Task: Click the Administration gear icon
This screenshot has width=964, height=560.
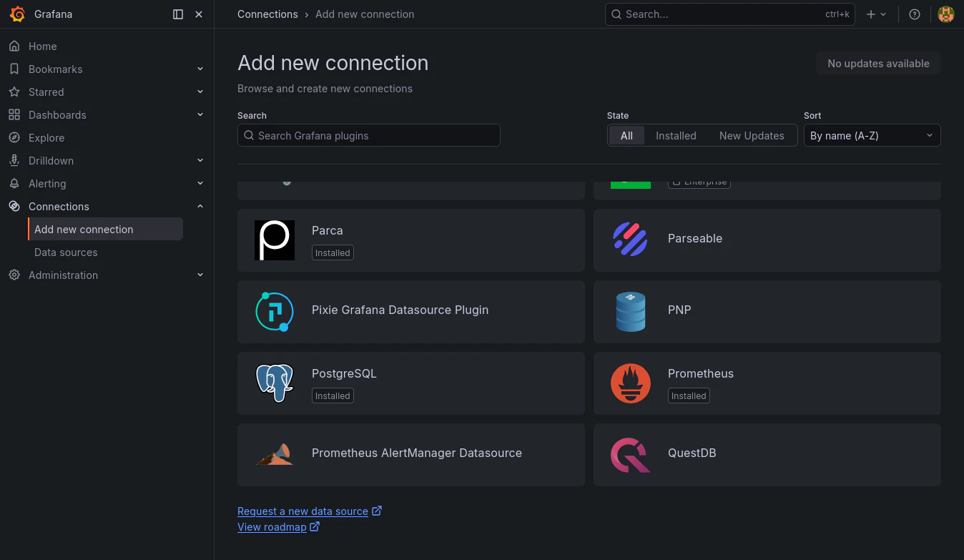Action: 14,275
